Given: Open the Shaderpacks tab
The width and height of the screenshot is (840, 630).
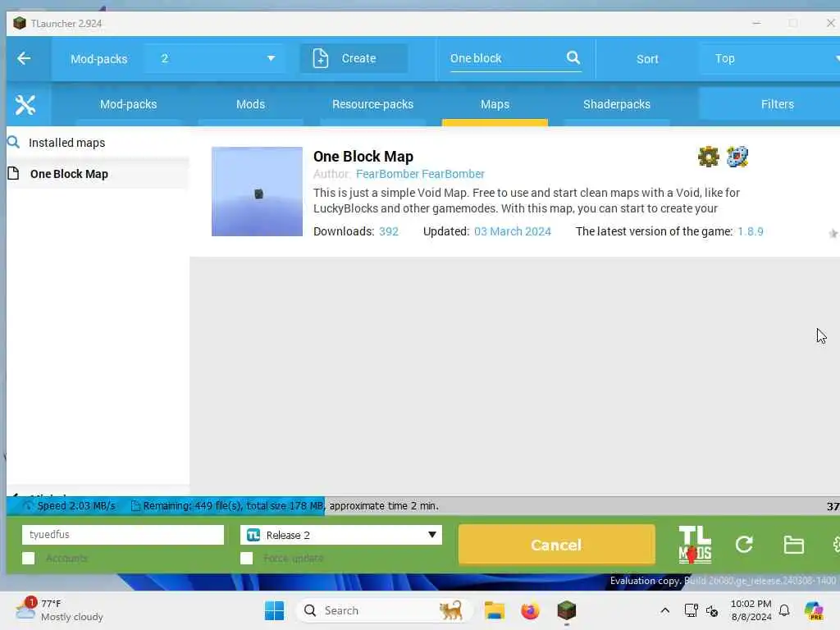Looking at the screenshot, I should pos(617,104).
